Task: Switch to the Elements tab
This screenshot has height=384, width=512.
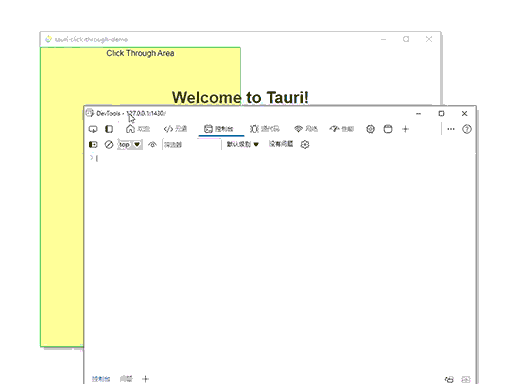Action: click(175, 129)
